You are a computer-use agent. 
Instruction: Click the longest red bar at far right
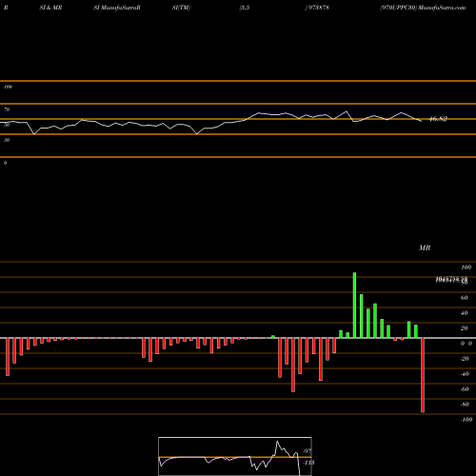click(x=423, y=375)
